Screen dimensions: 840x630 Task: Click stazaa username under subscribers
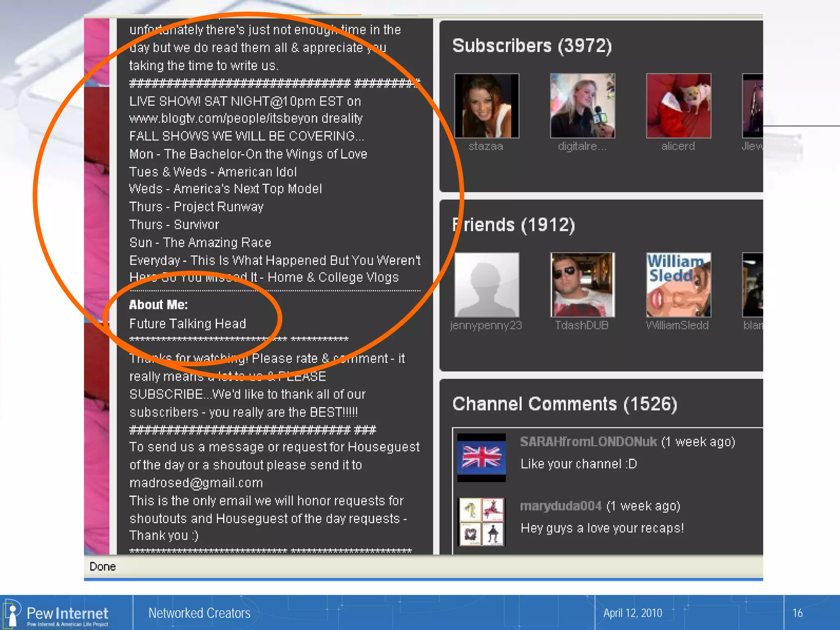click(486, 146)
